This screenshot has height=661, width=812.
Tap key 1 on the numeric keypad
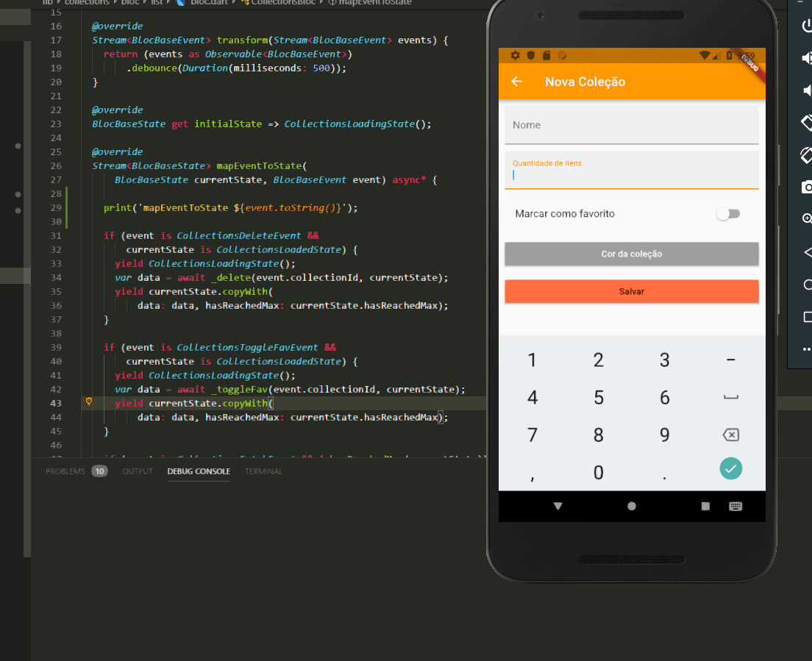[532, 360]
